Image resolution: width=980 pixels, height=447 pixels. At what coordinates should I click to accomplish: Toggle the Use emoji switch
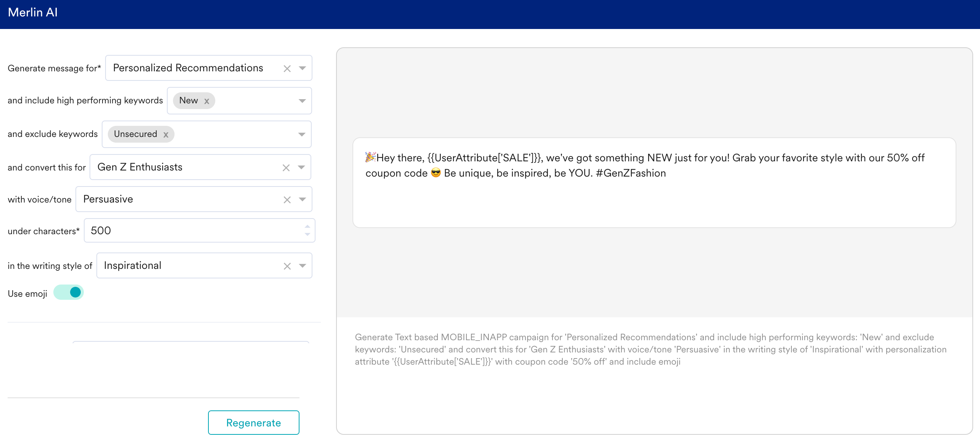tap(69, 293)
